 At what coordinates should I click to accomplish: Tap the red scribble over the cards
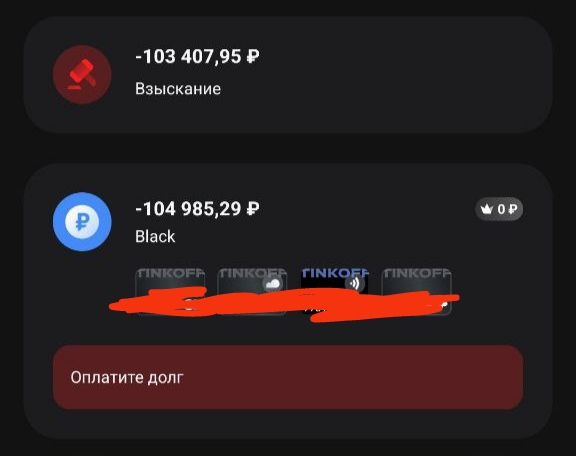pos(285,304)
